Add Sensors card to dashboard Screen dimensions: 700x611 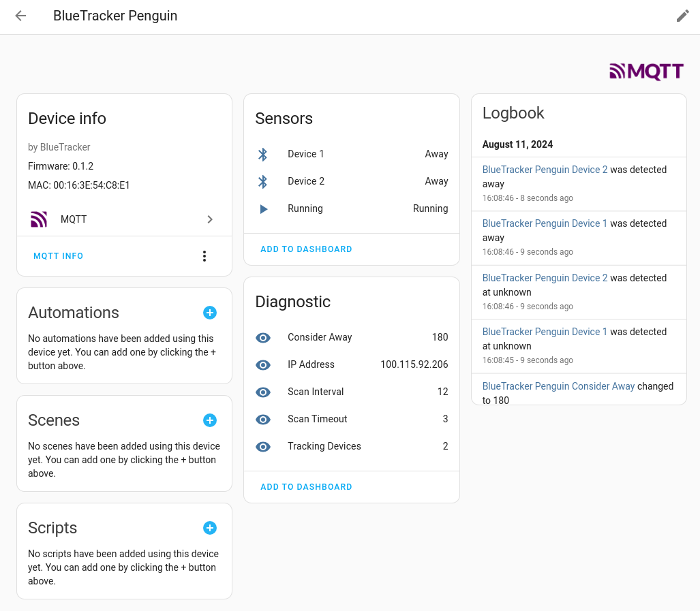pos(306,249)
